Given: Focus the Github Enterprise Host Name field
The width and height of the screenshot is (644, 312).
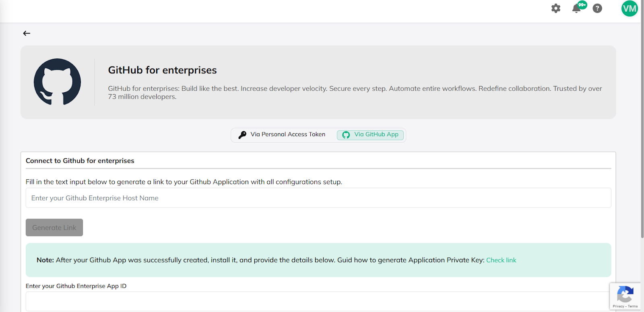Looking at the screenshot, I should 318,198.
